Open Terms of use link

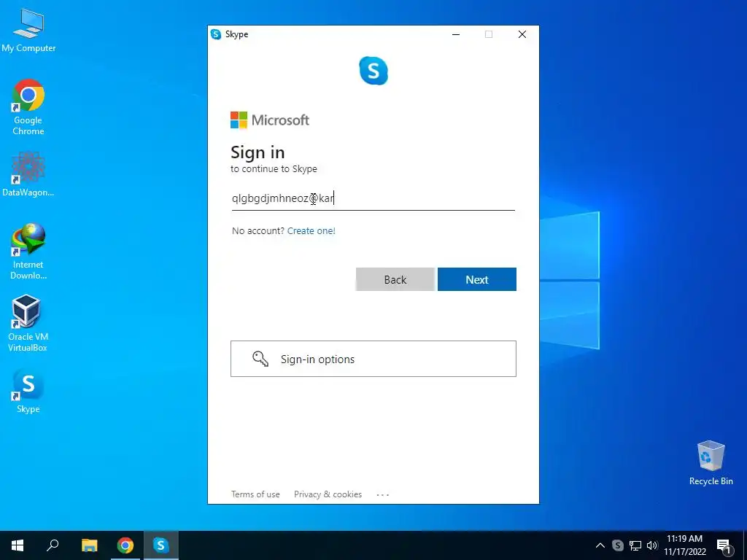255,494
